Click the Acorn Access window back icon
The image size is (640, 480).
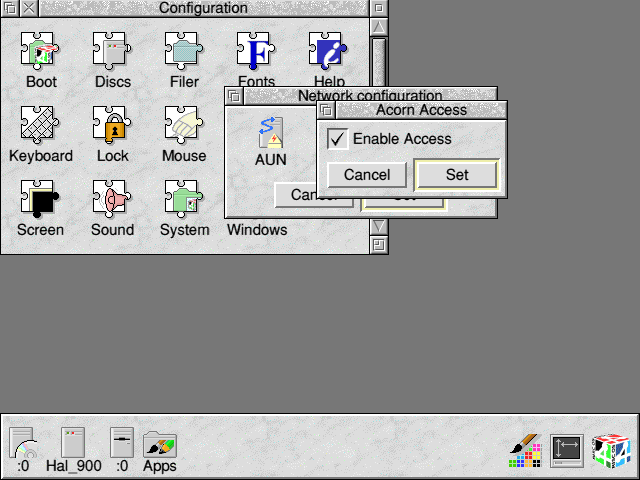pos(326,110)
